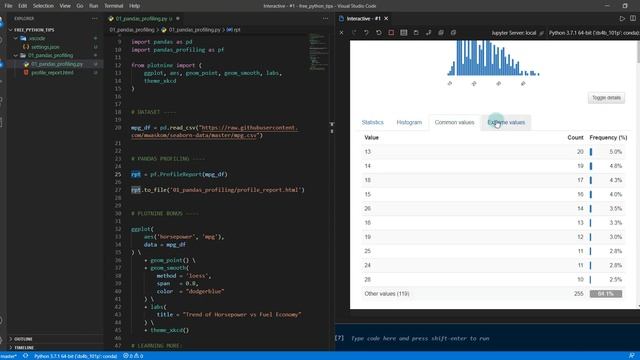Open the Terminal menu

[113, 6]
